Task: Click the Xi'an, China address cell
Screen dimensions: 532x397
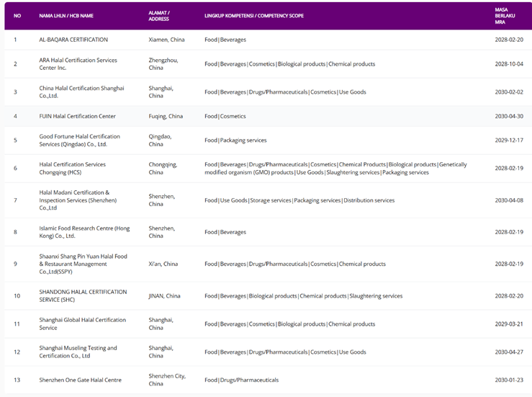Action: coord(163,264)
